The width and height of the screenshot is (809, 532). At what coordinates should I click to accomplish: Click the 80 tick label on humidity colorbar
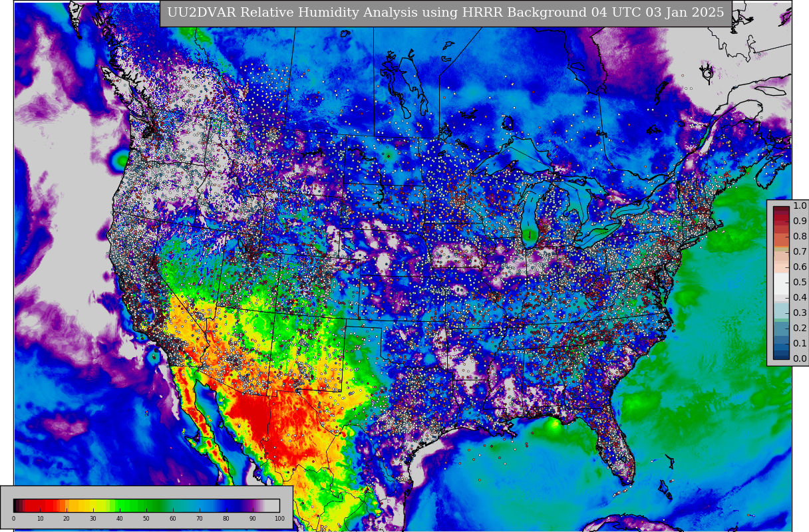click(x=226, y=519)
